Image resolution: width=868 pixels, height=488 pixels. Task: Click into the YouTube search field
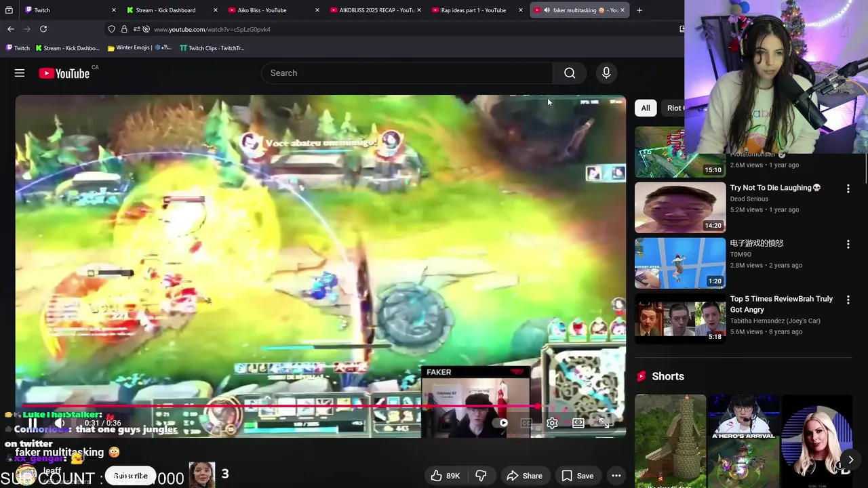pyautogui.click(x=407, y=73)
